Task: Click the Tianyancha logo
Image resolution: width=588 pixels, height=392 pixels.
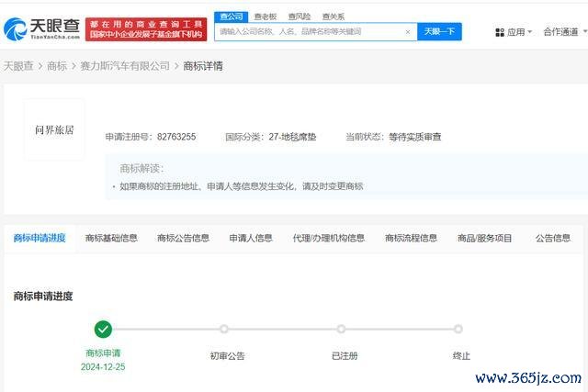Action: tap(41, 28)
